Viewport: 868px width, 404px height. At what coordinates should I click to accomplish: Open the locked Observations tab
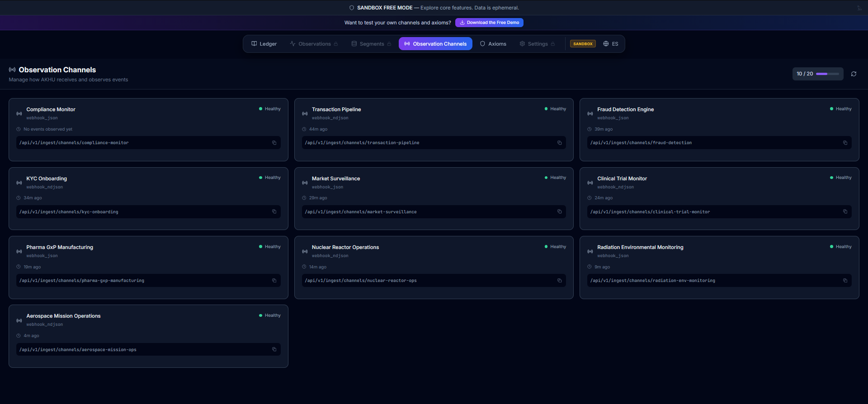(314, 44)
